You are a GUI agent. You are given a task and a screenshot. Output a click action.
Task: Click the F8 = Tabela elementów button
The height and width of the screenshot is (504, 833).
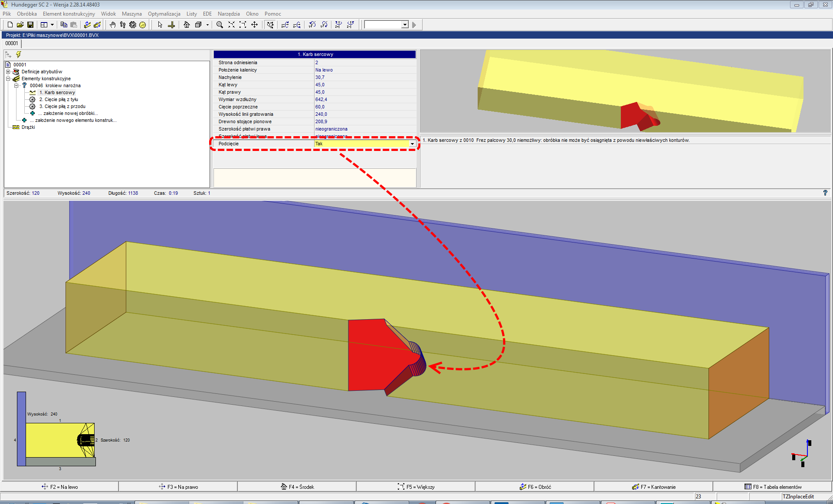click(772, 487)
